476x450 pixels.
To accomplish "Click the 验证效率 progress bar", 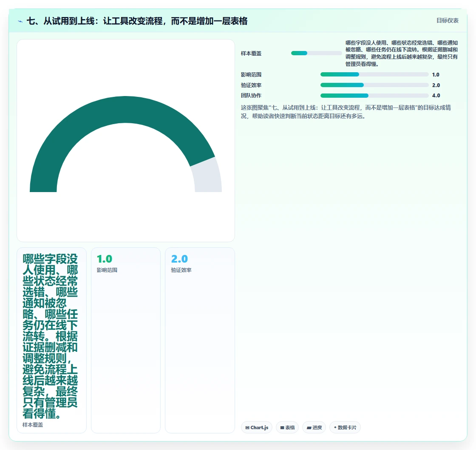I will coord(374,85).
